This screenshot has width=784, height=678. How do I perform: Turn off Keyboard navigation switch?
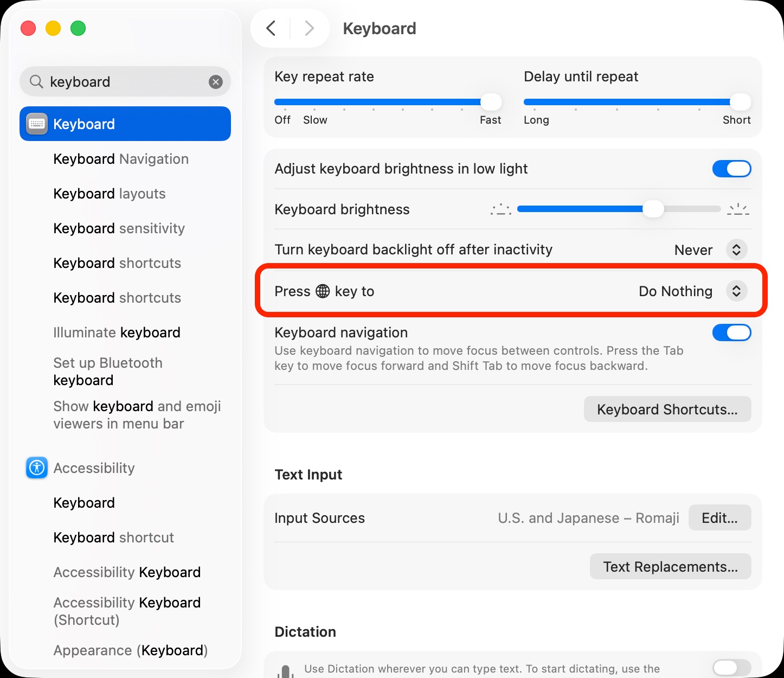731,333
